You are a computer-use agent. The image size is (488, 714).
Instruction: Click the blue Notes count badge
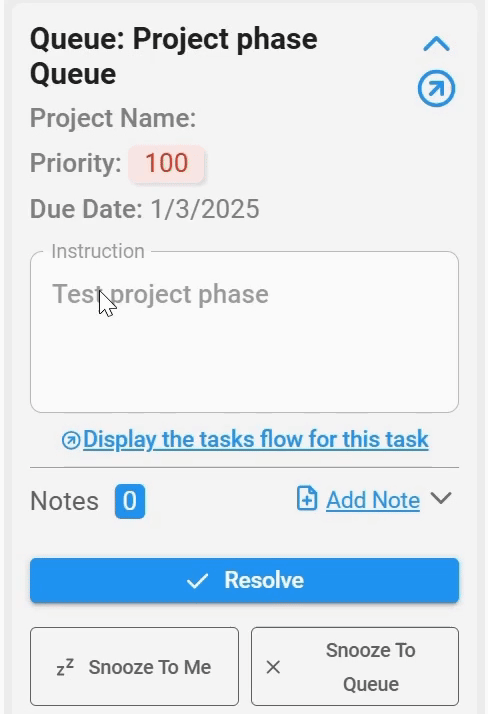pos(130,501)
